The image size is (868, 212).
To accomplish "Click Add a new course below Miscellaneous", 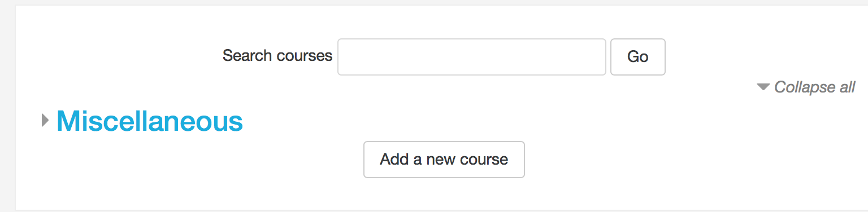I will point(444,160).
